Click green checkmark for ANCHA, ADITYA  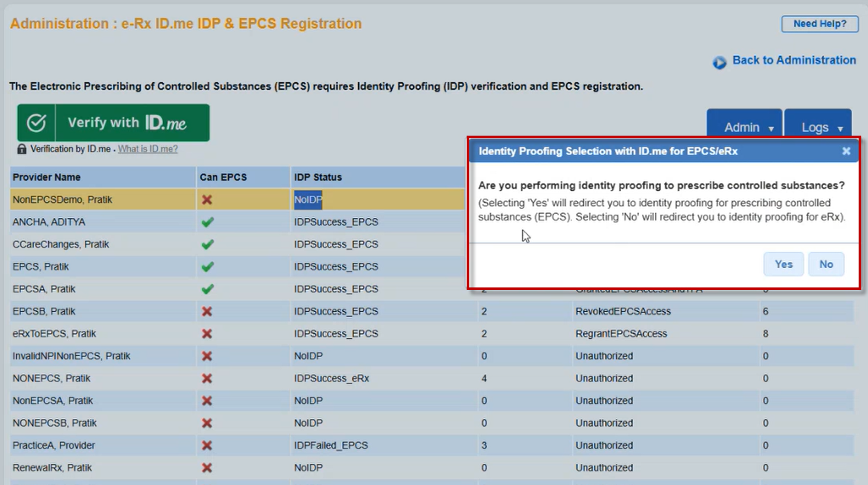[x=207, y=222]
